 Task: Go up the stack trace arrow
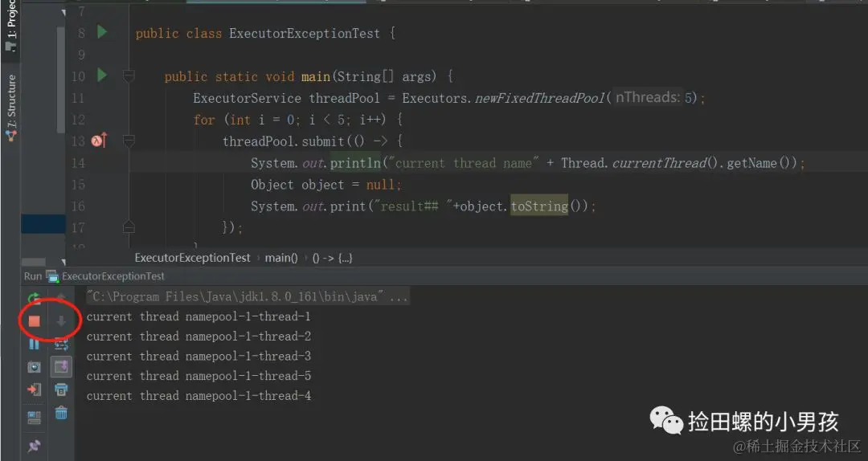[61, 298]
